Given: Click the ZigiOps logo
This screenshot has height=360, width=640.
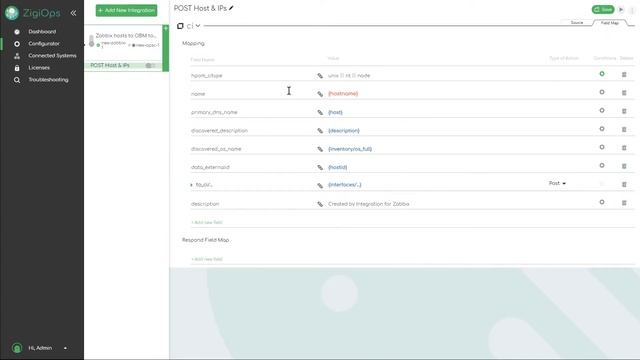Looking at the screenshot, I should click(x=33, y=13).
